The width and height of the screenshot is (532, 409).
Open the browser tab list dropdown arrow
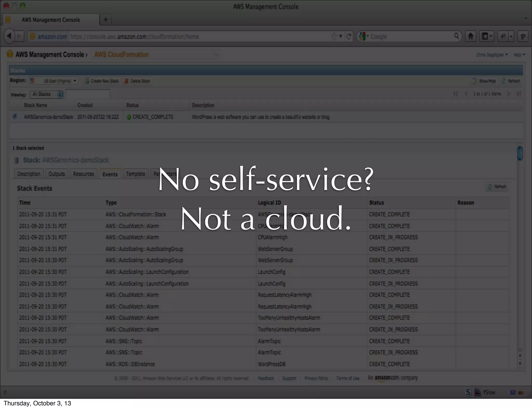click(526, 18)
